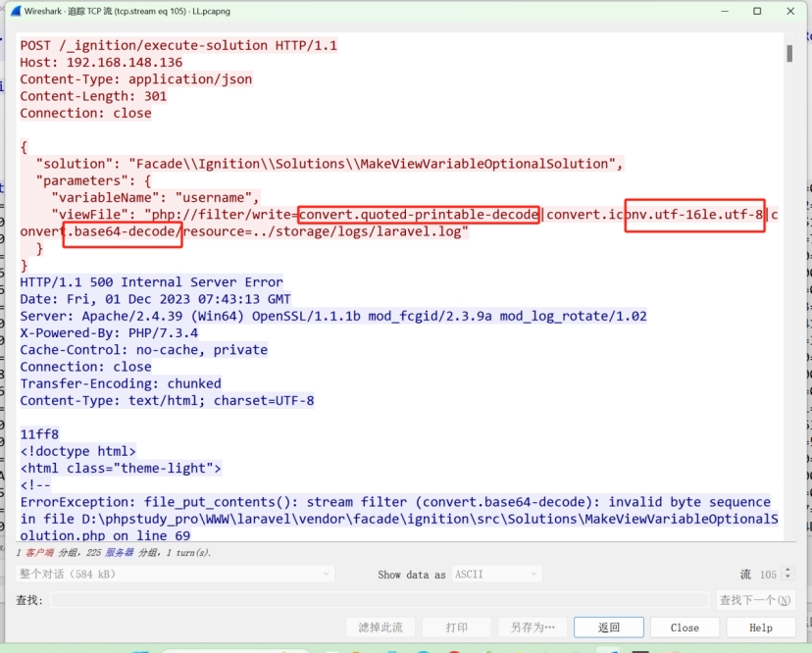This screenshot has width=812, height=653.
Task: Click the first "Connection: close" request header
Action: [x=85, y=113]
